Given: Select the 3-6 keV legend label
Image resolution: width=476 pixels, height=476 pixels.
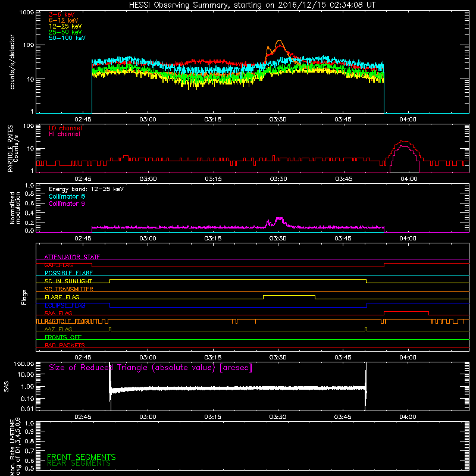Looking at the screenshot, I should [61, 14].
